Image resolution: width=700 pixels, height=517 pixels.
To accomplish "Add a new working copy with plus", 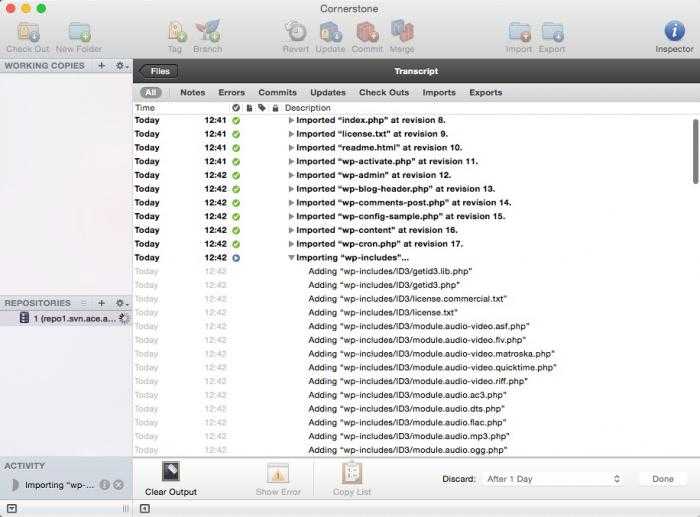I will (x=101, y=66).
